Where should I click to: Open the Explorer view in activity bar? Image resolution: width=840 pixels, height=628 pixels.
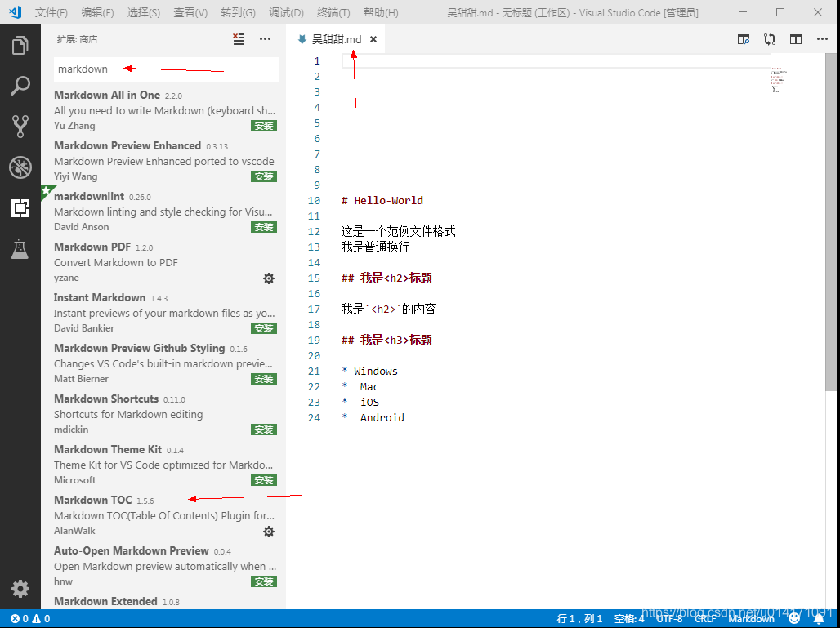coord(20,45)
